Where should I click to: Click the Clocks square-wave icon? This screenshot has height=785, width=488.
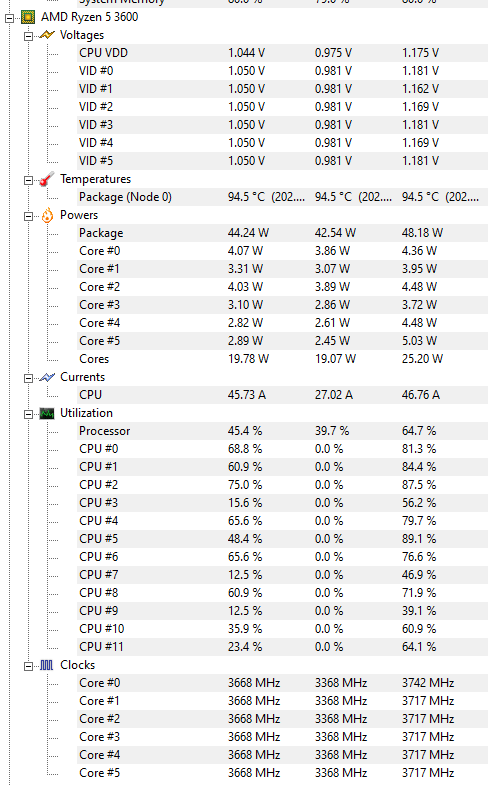pos(47,665)
